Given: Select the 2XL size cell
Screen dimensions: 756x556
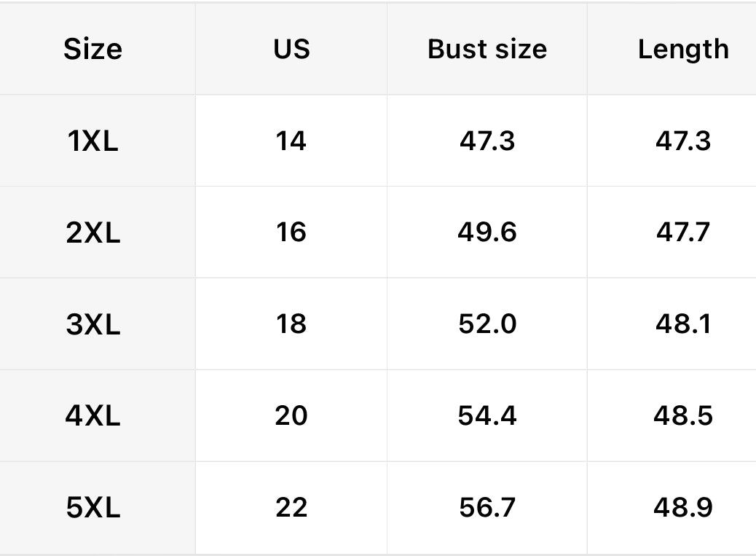Looking at the screenshot, I should tap(92, 232).
